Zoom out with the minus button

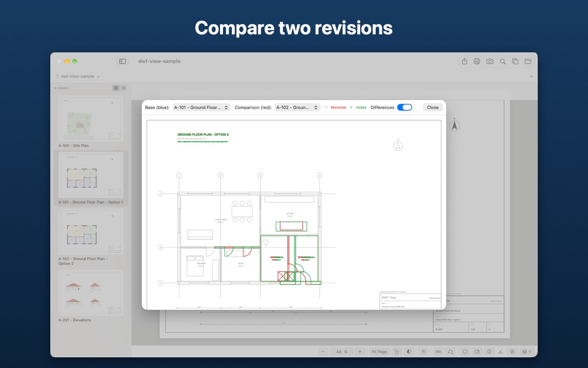[323, 351]
